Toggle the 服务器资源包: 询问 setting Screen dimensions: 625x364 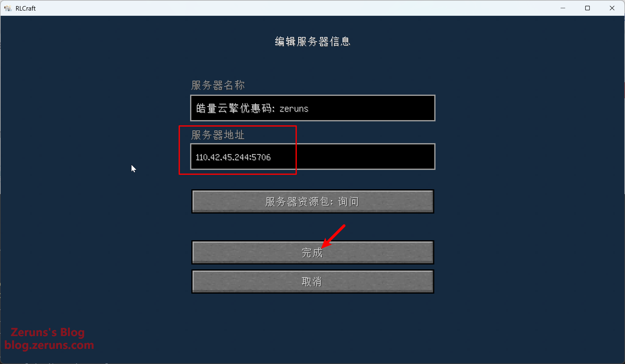click(x=312, y=201)
